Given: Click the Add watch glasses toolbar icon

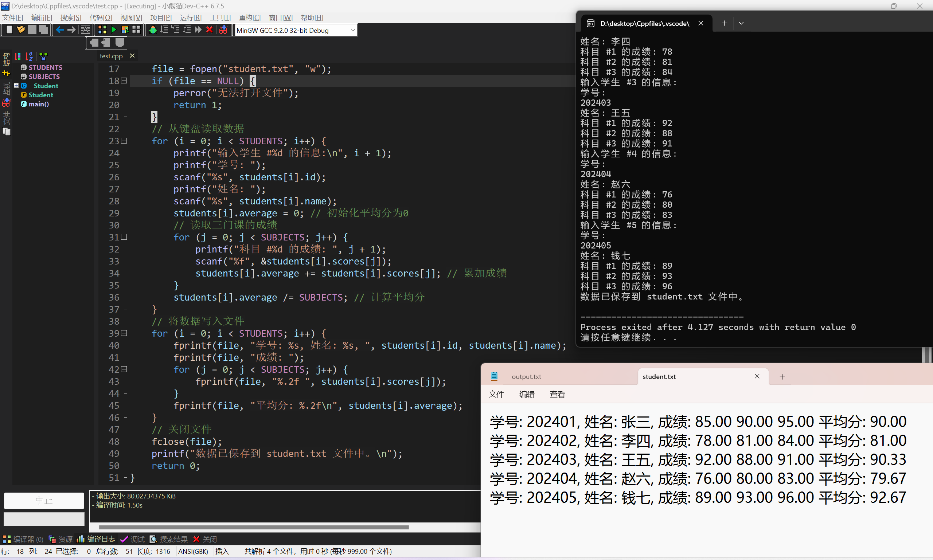Looking at the screenshot, I should pyautogui.click(x=224, y=30).
